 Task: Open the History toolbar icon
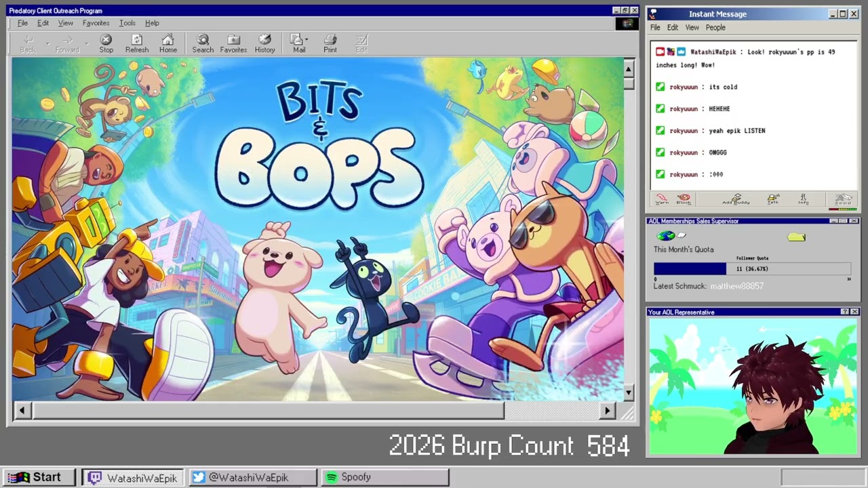click(x=265, y=44)
